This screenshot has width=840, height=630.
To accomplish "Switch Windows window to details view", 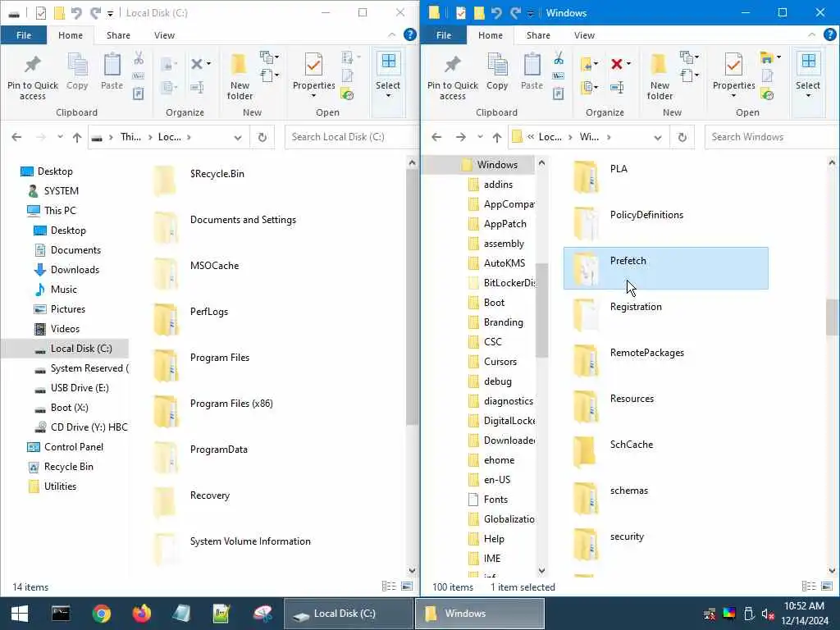I will click(808, 587).
